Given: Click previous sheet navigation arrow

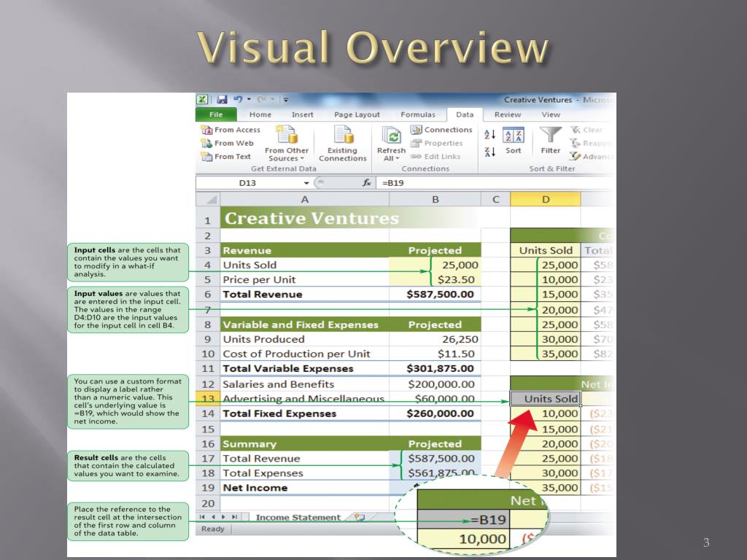Looking at the screenshot, I should pos(213,517).
